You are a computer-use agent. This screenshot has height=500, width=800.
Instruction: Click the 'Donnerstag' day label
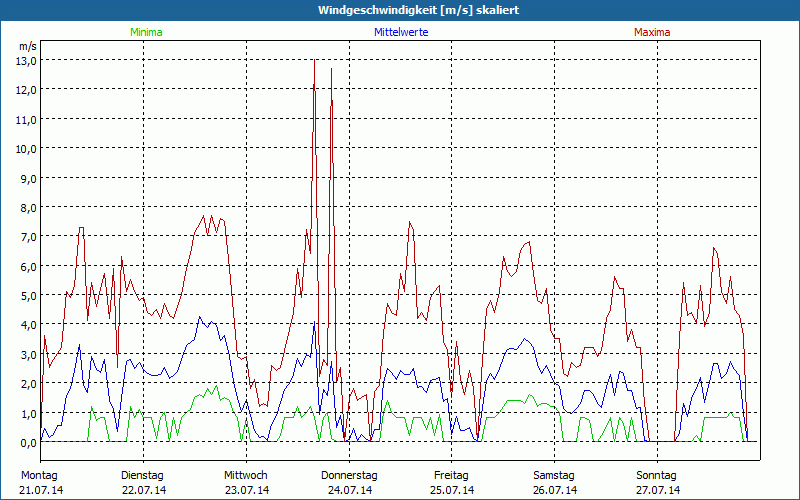pyautogui.click(x=349, y=476)
